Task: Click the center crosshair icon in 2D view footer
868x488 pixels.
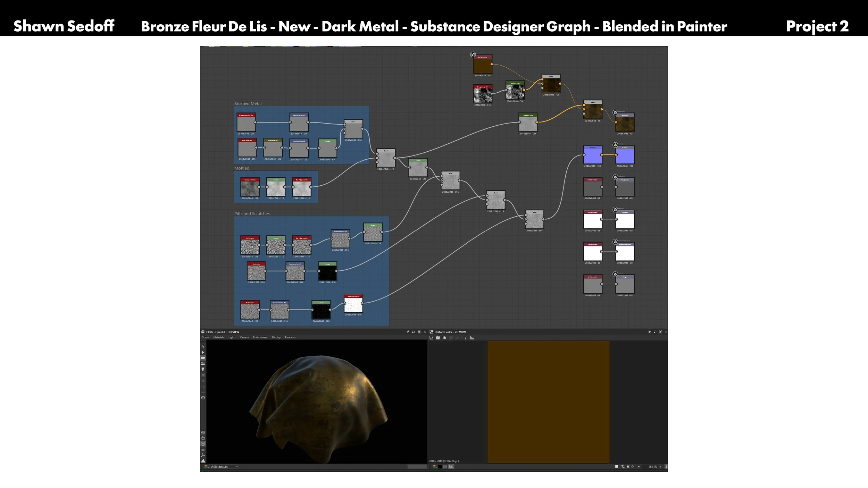Action: pos(633,467)
